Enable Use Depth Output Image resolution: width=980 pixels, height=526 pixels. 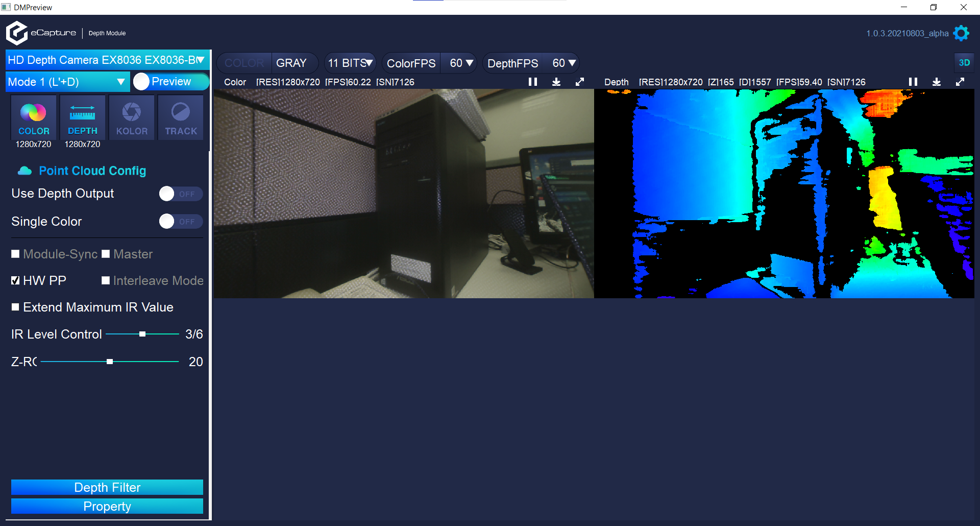coord(180,194)
